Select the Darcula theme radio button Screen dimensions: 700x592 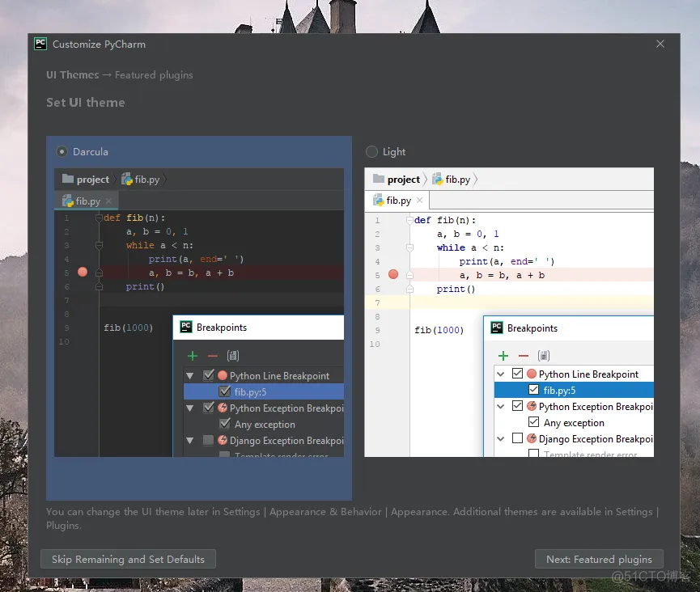point(62,152)
